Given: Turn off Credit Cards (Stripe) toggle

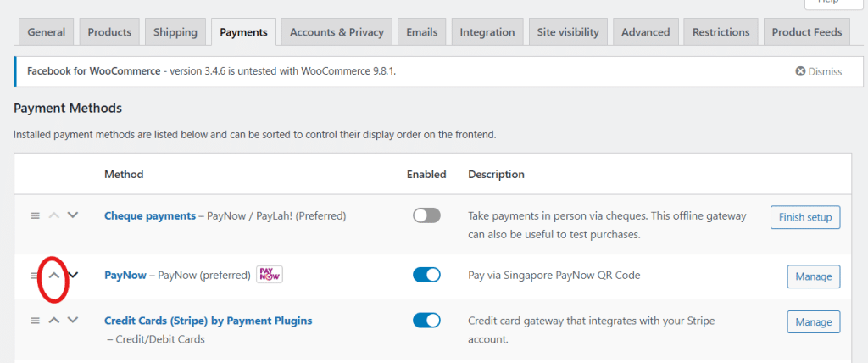Looking at the screenshot, I should 426,320.
